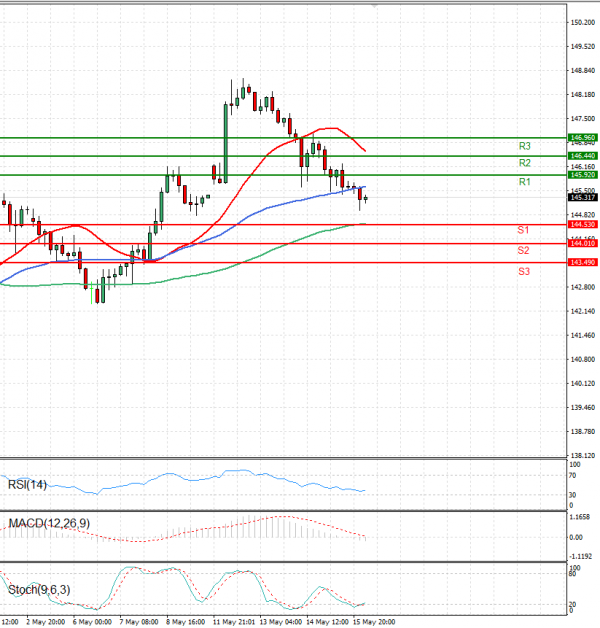Viewport: 600px width, 628px height.
Task: Select the 143.490 support price tag
Action: coord(583,262)
